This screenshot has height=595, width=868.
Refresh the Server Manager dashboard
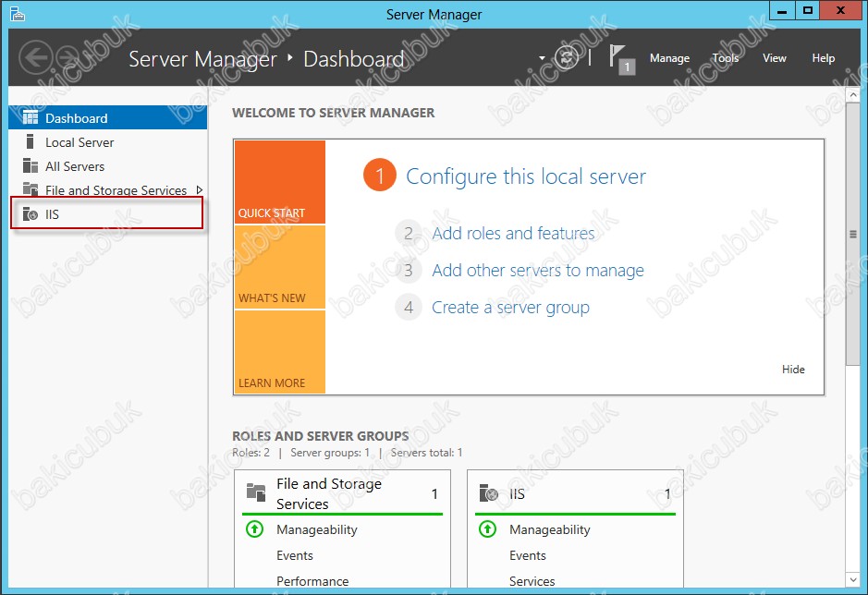[567, 57]
